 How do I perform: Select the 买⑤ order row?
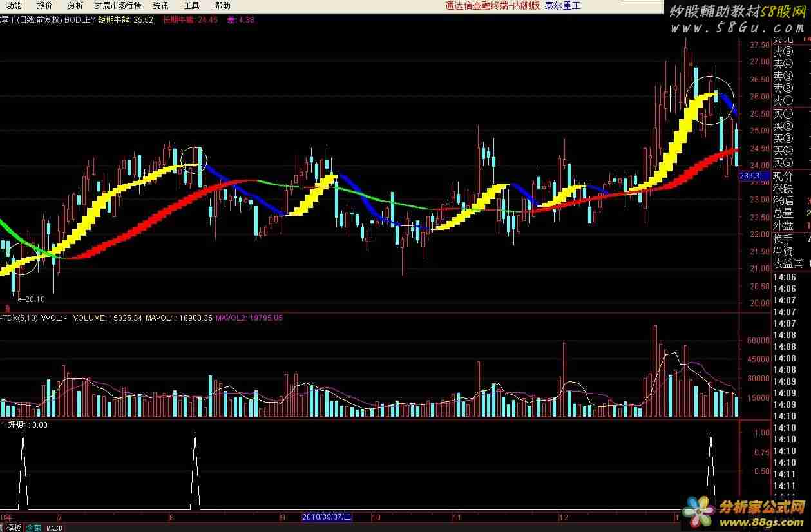785,163
